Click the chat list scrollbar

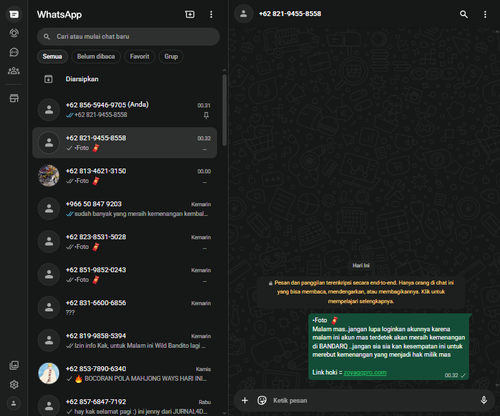pos(224,110)
